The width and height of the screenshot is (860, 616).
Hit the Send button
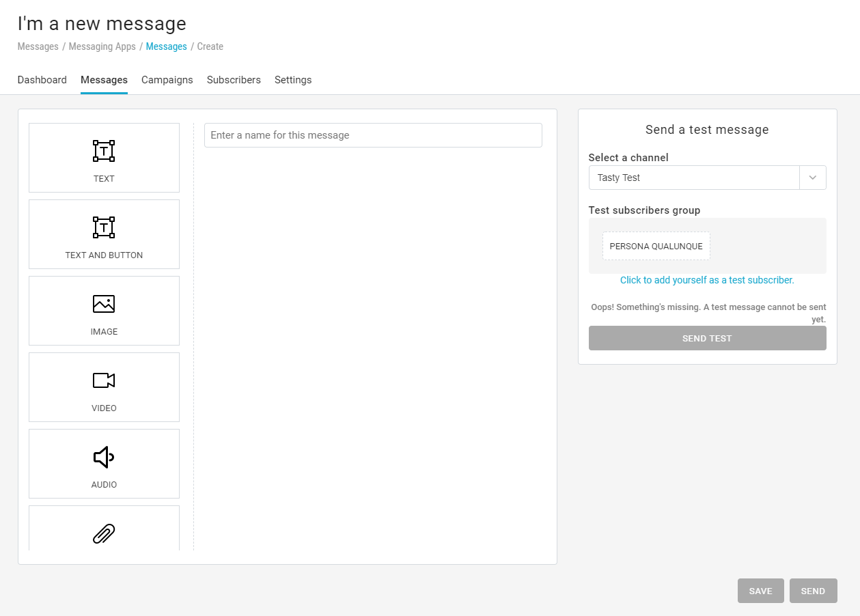pos(813,591)
